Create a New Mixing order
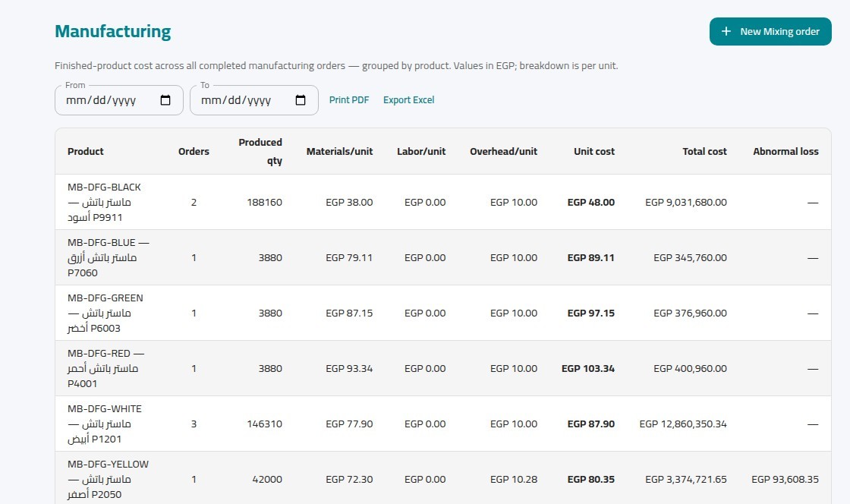Image resolution: width=850 pixels, height=504 pixels. [770, 31]
